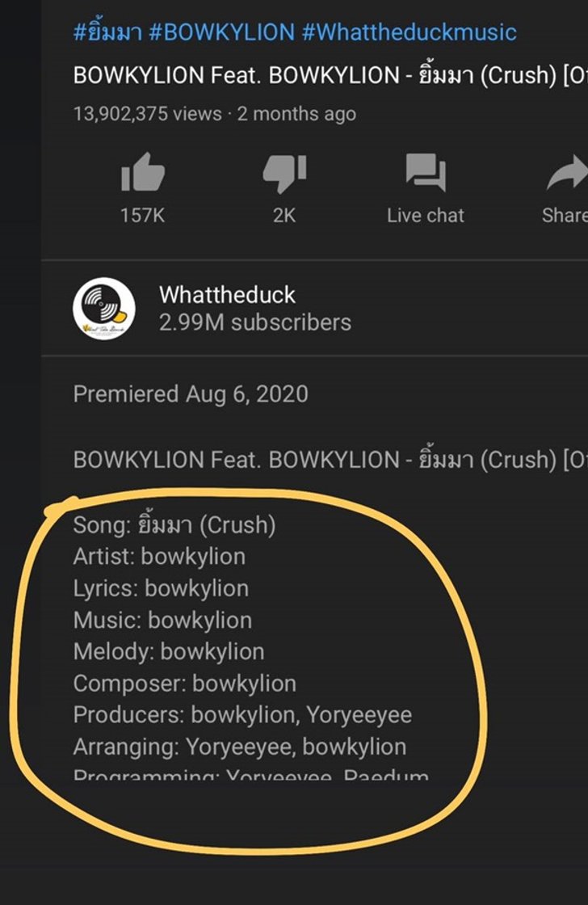Tap the 2.99M subscribers text
Image resolution: width=588 pixels, height=905 pixels.
point(255,322)
